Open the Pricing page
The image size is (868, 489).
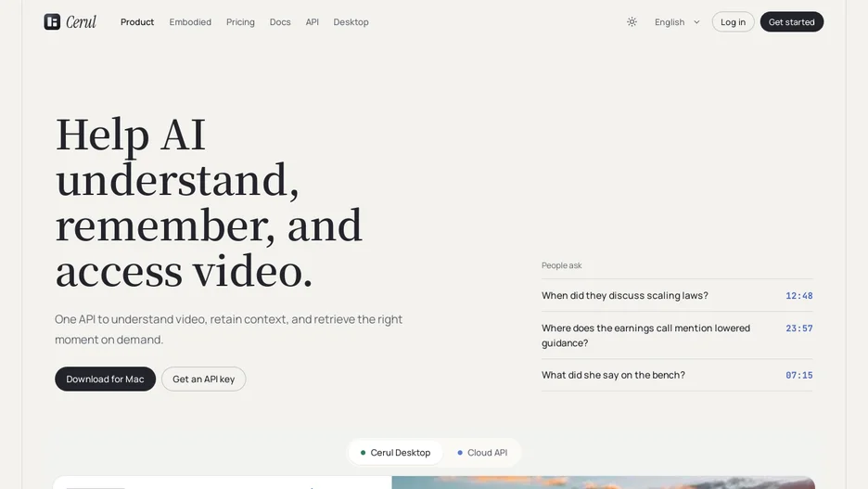coord(240,22)
